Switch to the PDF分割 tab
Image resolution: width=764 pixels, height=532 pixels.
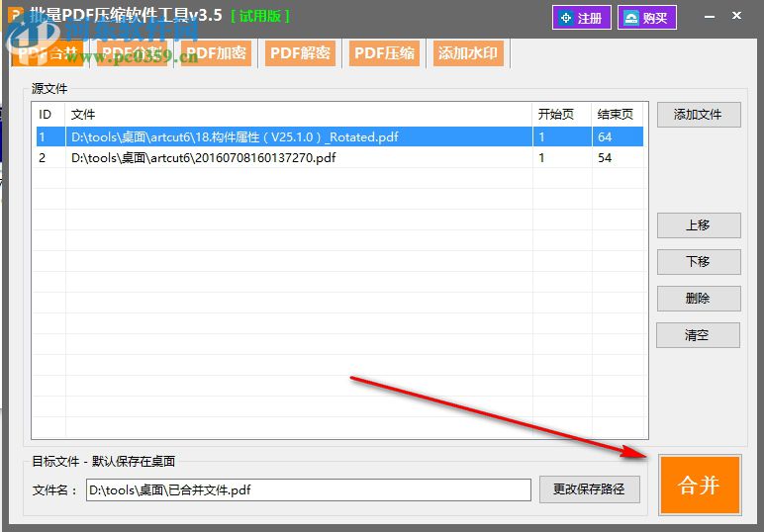tap(132, 52)
